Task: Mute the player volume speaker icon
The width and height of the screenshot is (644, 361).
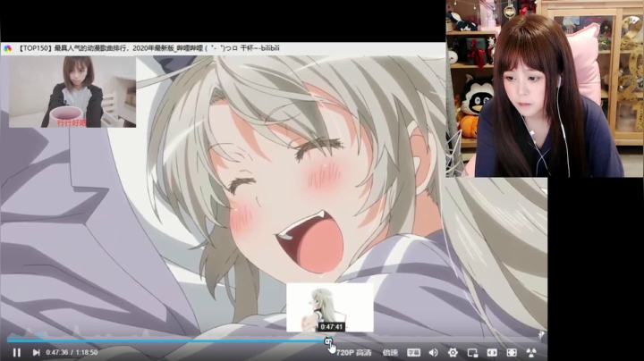Action: point(433,352)
